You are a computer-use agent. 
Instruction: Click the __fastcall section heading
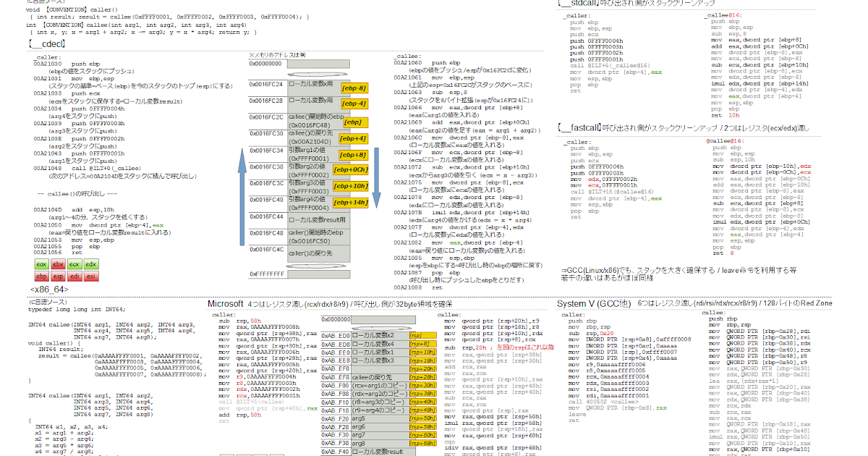coord(581,128)
